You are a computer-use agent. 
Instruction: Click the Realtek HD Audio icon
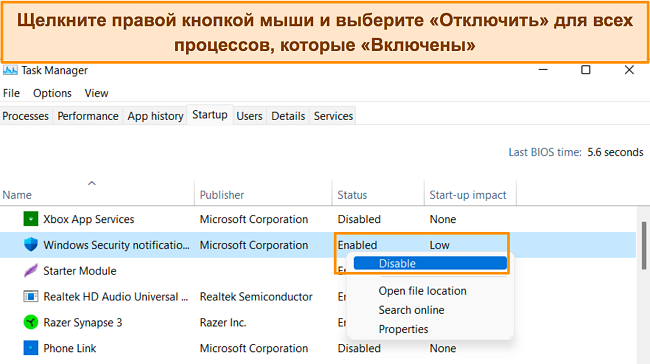click(x=31, y=296)
